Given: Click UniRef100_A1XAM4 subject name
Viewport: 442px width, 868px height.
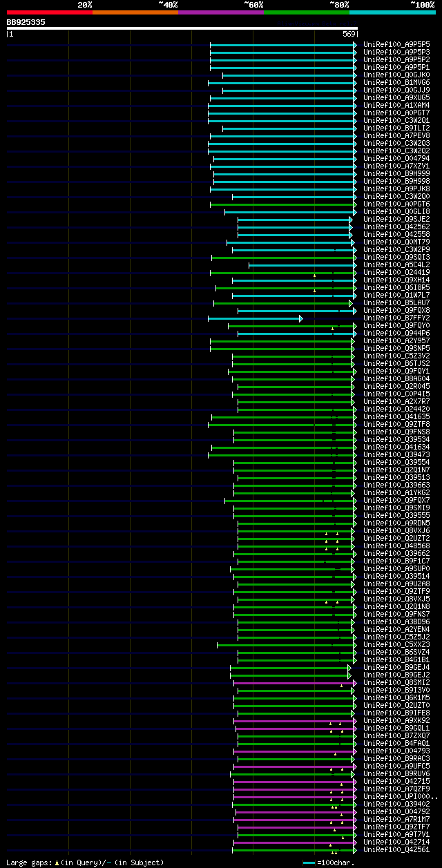Looking at the screenshot, I should pos(396,105).
